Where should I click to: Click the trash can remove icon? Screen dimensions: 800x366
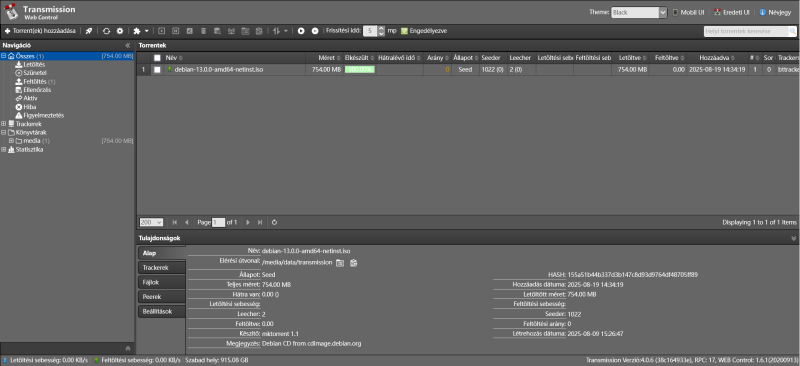[x=204, y=31]
